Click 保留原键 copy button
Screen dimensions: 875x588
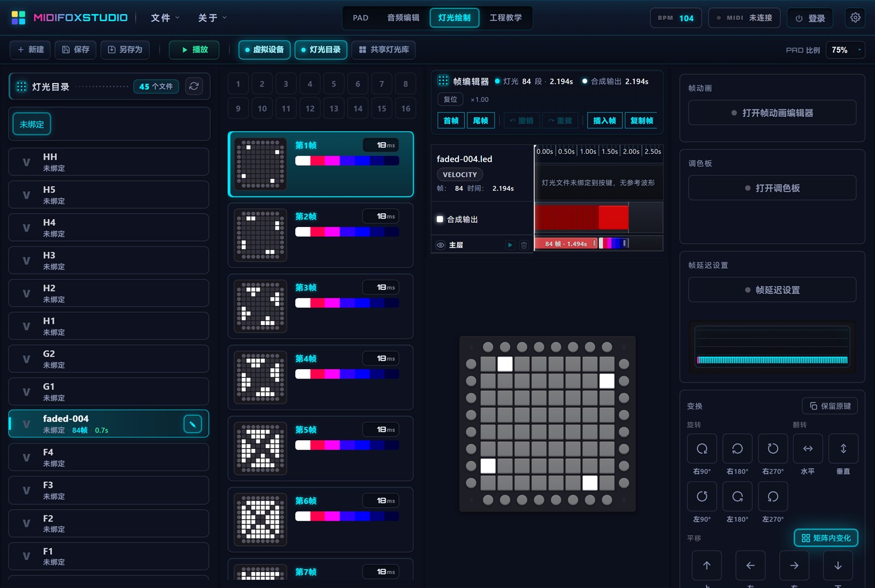[830, 406]
